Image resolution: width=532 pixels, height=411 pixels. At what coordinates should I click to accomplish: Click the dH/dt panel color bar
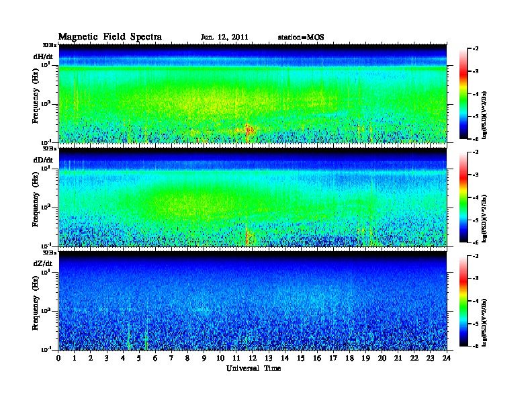pos(463,93)
